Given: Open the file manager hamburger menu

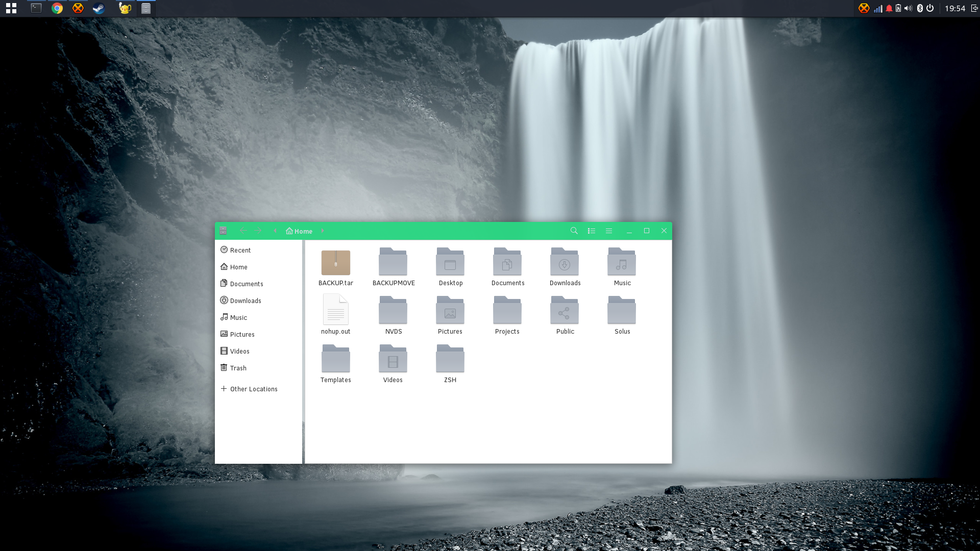Looking at the screenshot, I should point(609,231).
